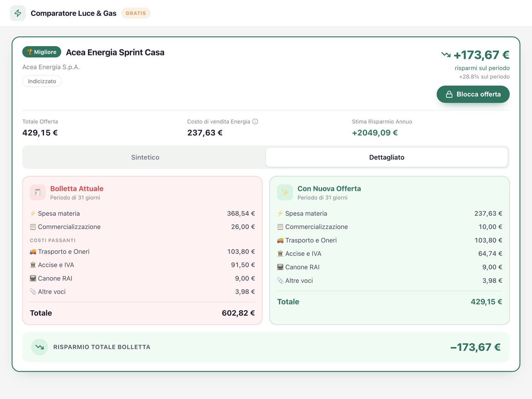
Task: Select the Dettagliato tab
Action: click(387, 157)
